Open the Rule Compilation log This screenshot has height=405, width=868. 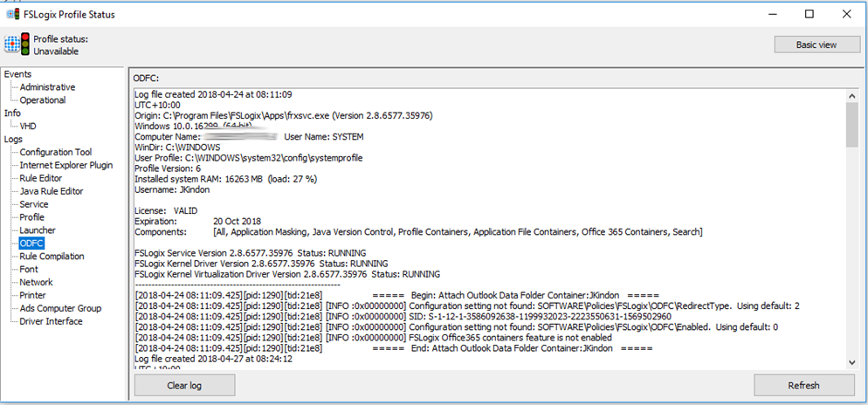pos(52,256)
